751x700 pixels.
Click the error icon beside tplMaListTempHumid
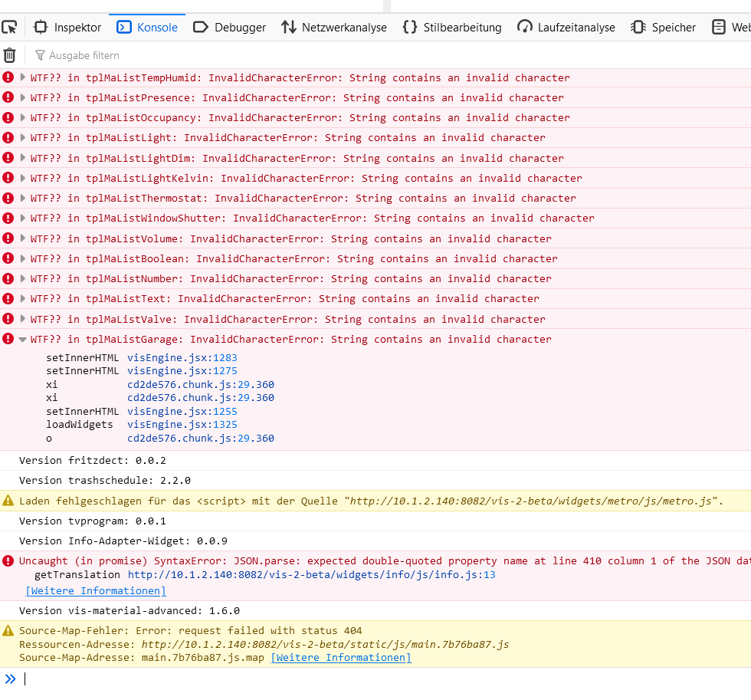click(x=8, y=77)
